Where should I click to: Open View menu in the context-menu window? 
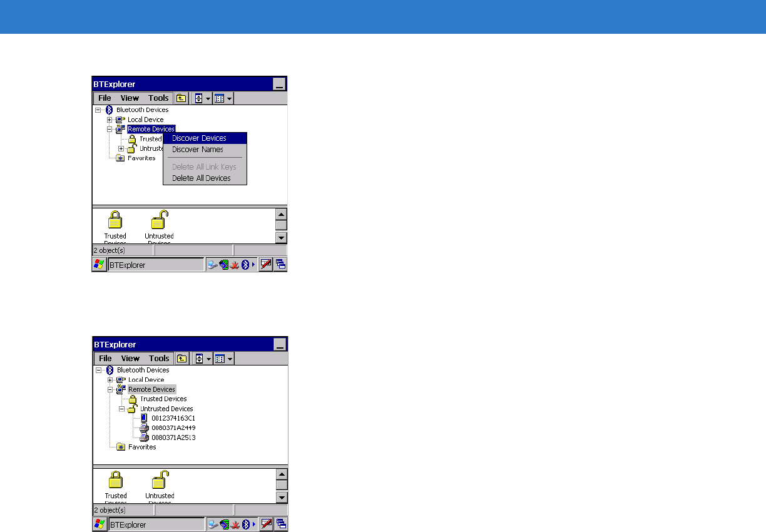(x=130, y=98)
